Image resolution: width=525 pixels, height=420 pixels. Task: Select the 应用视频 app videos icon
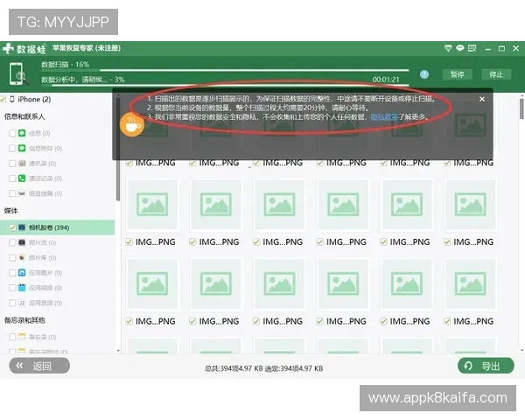(22, 288)
